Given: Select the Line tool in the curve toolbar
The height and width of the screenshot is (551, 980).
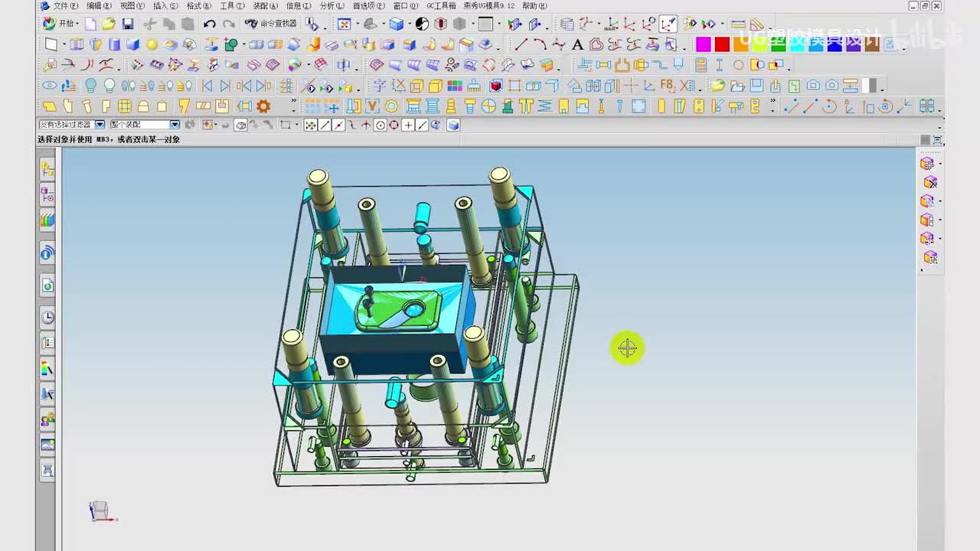Looking at the screenshot, I should coord(521,44).
